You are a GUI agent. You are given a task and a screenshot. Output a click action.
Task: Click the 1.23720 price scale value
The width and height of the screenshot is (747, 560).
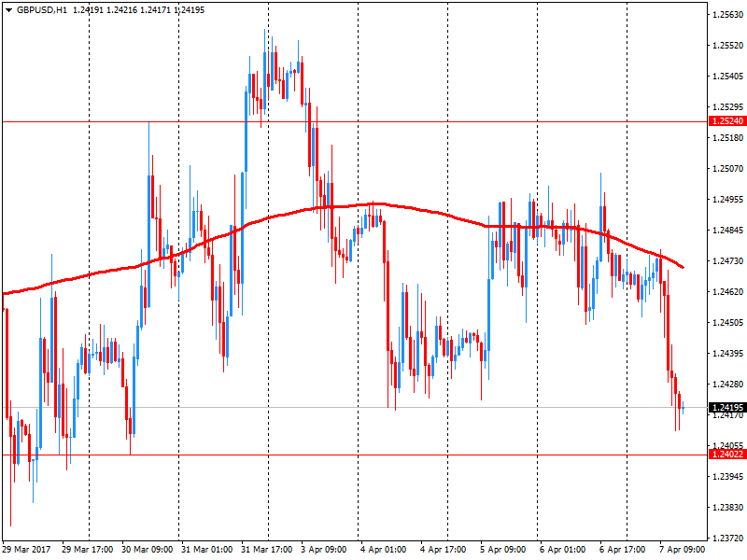727,539
